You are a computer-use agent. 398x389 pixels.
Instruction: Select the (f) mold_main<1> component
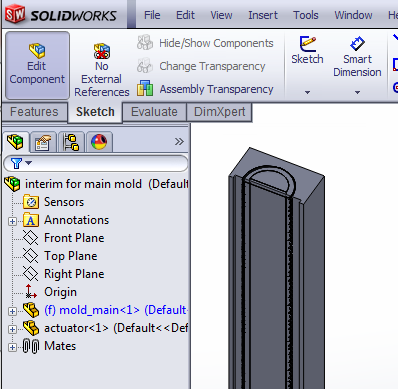105,310
